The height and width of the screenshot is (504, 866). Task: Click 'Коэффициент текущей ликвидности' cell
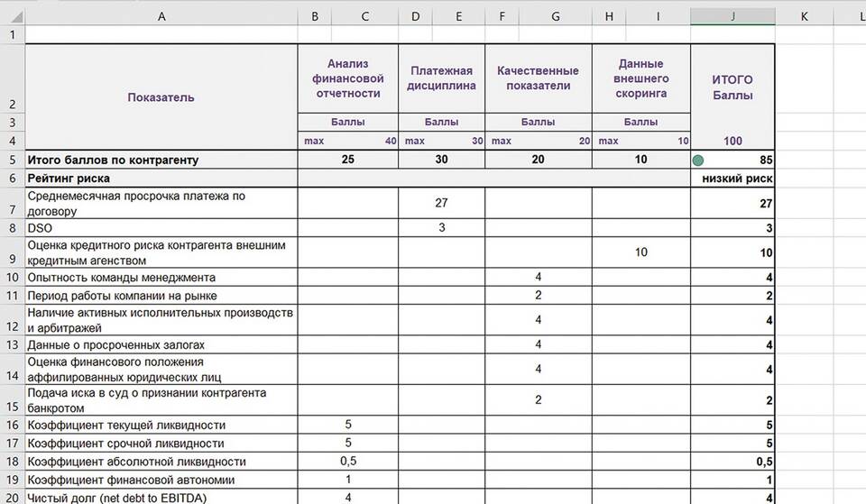click(x=161, y=425)
